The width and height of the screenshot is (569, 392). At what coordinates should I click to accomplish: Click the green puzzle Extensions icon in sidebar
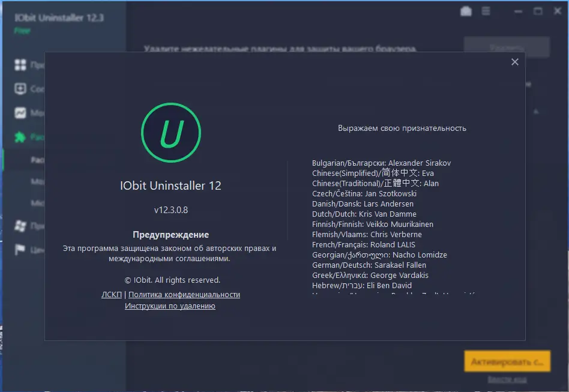pos(20,137)
